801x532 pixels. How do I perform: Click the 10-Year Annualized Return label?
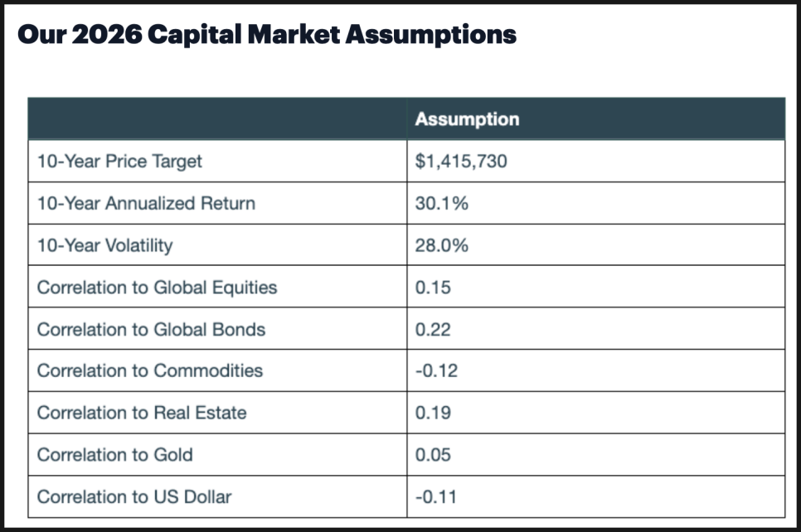[x=146, y=203]
